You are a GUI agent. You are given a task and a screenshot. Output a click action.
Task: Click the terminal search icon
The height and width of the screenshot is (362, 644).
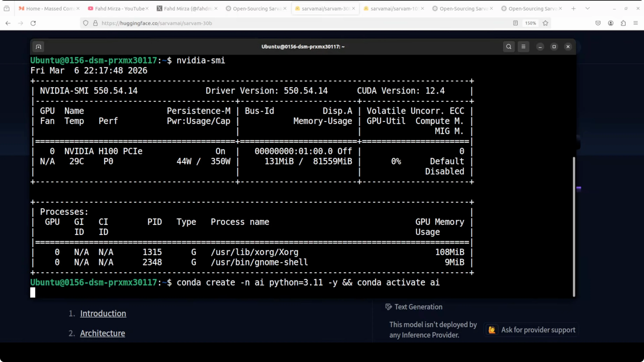[509, 47]
